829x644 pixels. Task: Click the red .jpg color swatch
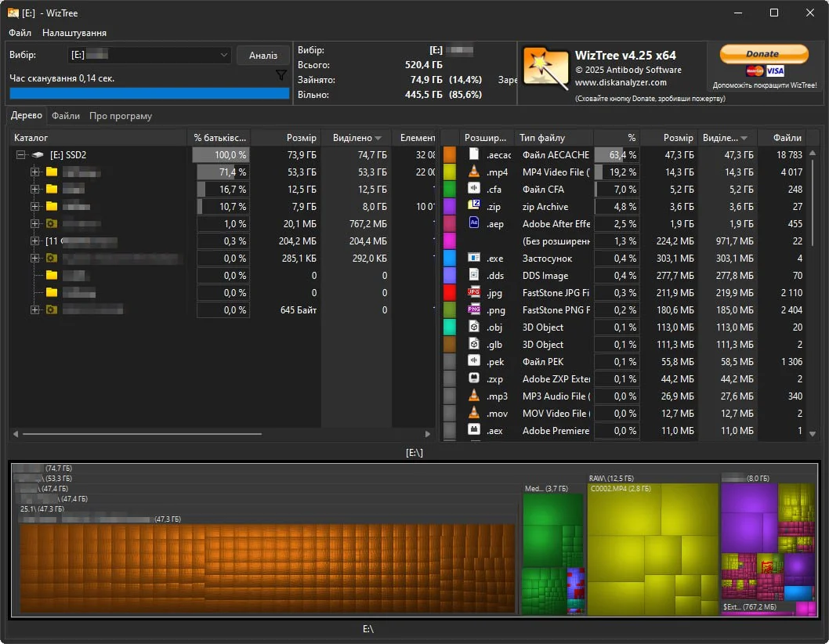(x=450, y=292)
